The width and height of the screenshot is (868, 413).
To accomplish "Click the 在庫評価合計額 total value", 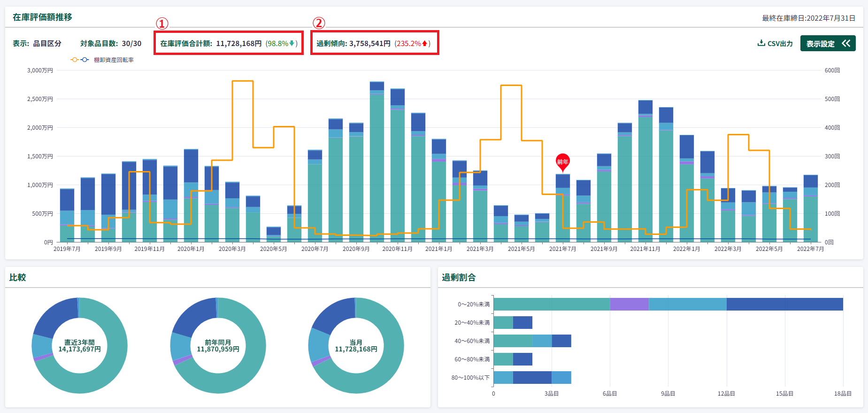I will click(x=238, y=43).
